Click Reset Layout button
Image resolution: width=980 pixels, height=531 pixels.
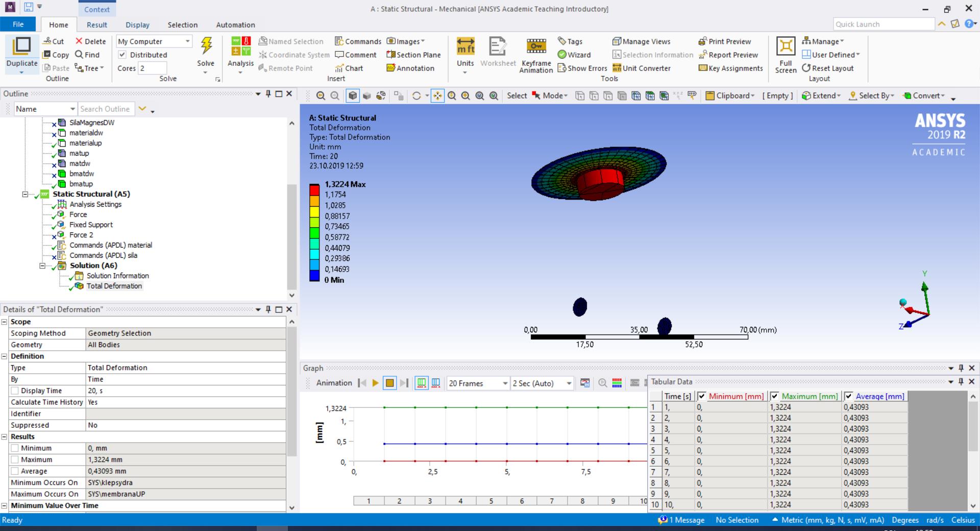[x=828, y=68]
